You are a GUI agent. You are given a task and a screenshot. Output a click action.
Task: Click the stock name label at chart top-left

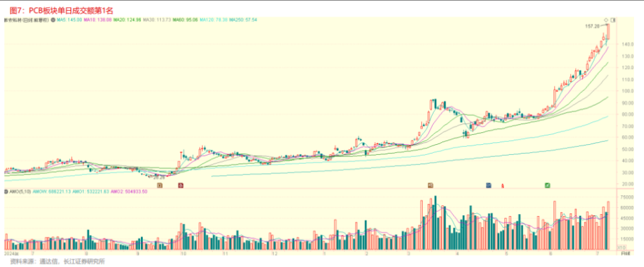pyautogui.click(x=26, y=19)
